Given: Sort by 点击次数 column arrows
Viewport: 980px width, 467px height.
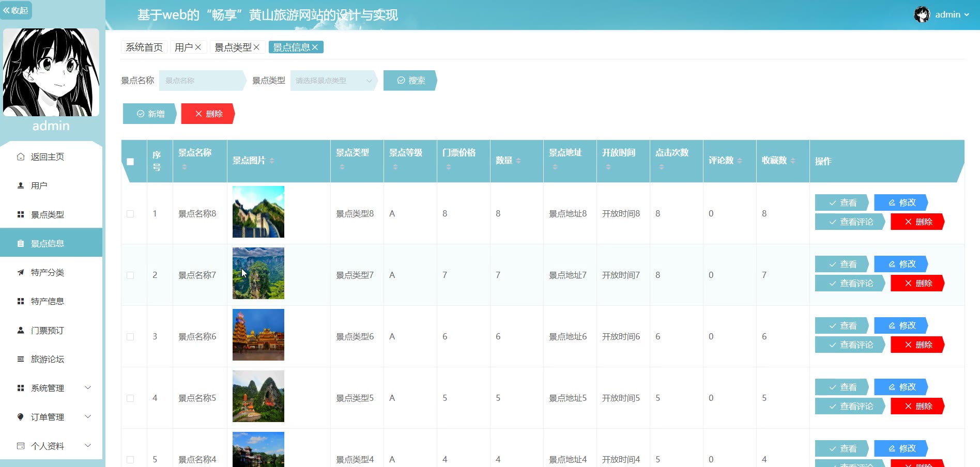Looking at the screenshot, I should [x=662, y=167].
